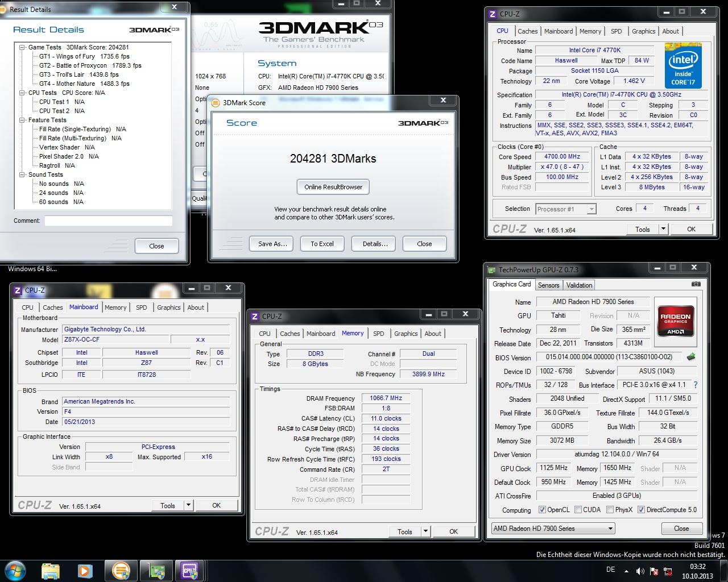Click title bar icon of CPU-Z CPU window
Viewport: 728px width, 582px height.
[x=493, y=14]
